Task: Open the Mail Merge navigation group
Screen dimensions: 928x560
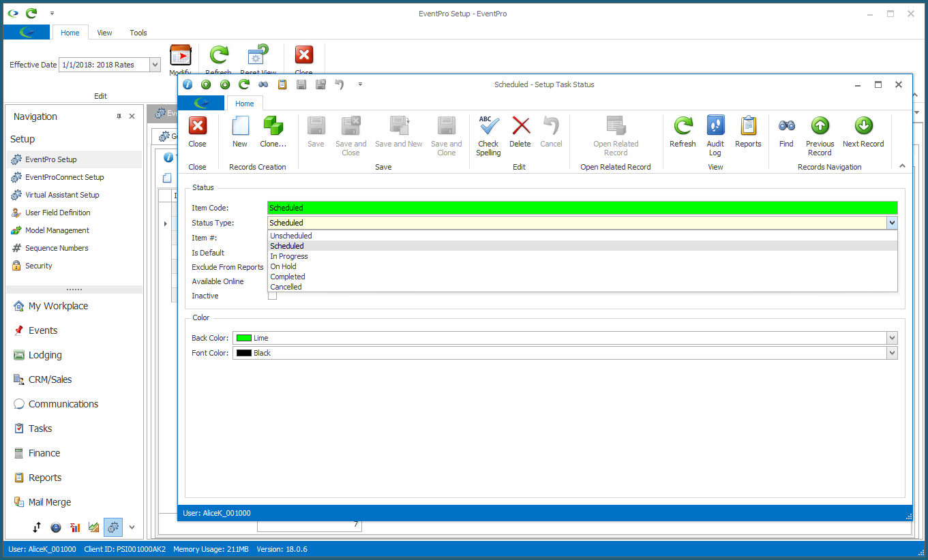Action: coord(74,502)
